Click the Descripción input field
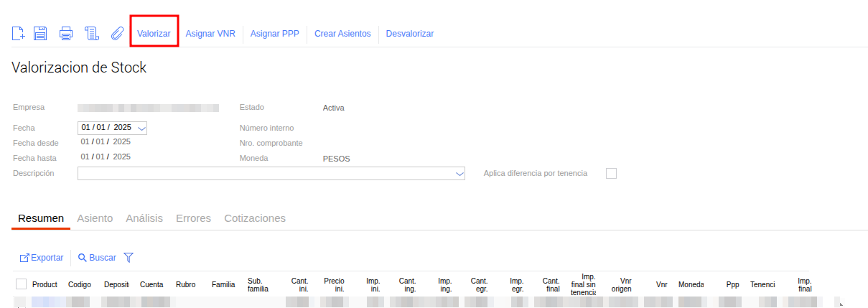The height and width of the screenshot is (308, 868). point(266,174)
